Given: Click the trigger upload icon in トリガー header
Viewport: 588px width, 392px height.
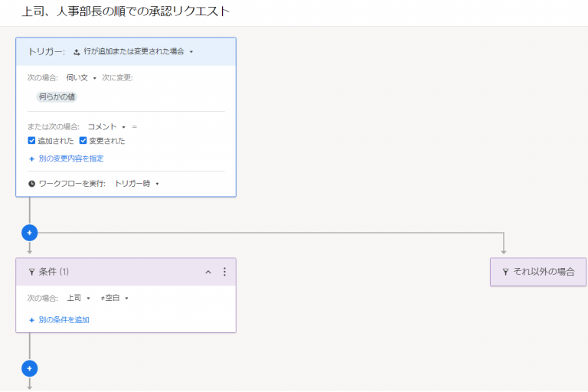Looking at the screenshot, I should [77, 52].
